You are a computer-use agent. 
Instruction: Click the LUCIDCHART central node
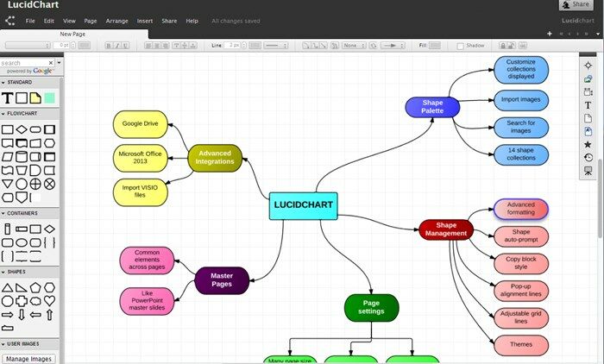pos(303,206)
